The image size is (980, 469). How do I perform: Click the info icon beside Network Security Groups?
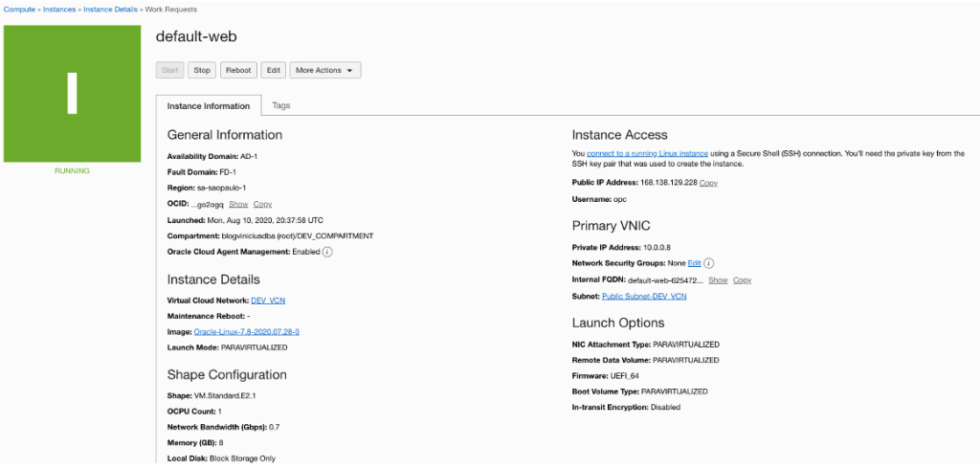coord(709,263)
